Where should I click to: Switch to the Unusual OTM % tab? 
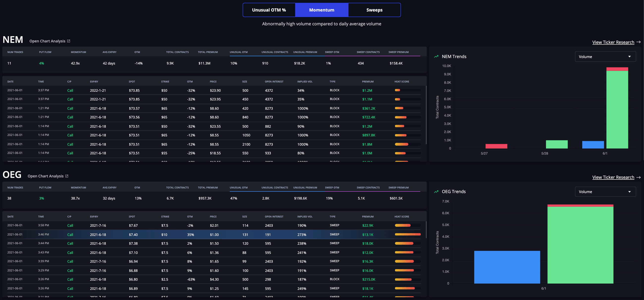click(269, 10)
